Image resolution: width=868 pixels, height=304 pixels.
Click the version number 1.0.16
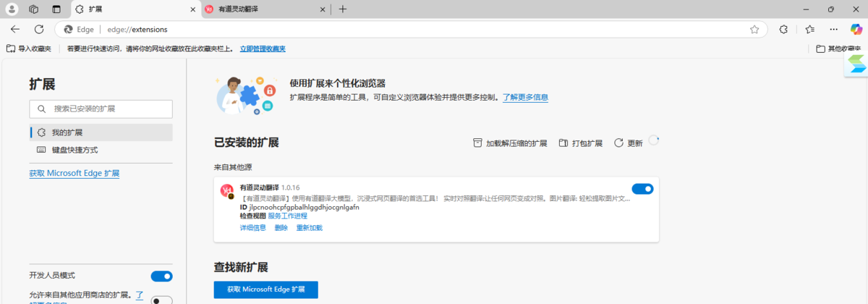pyautogui.click(x=291, y=187)
